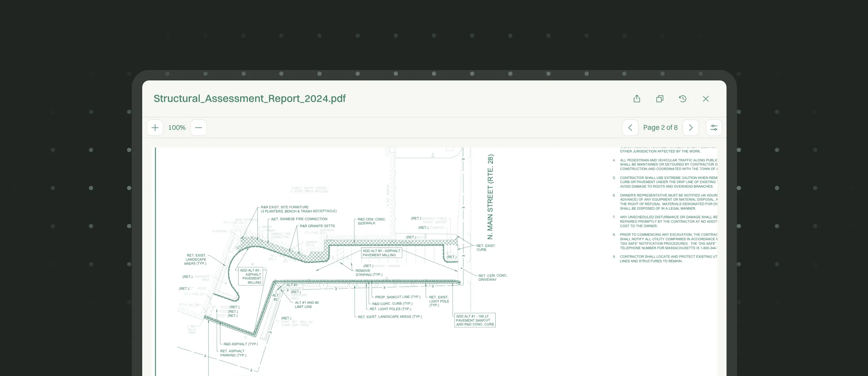The height and width of the screenshot is (376, 868).
Task: Click the Structural_Assessment_Report_2024.pdf title
Action: (x=250, y=99)
